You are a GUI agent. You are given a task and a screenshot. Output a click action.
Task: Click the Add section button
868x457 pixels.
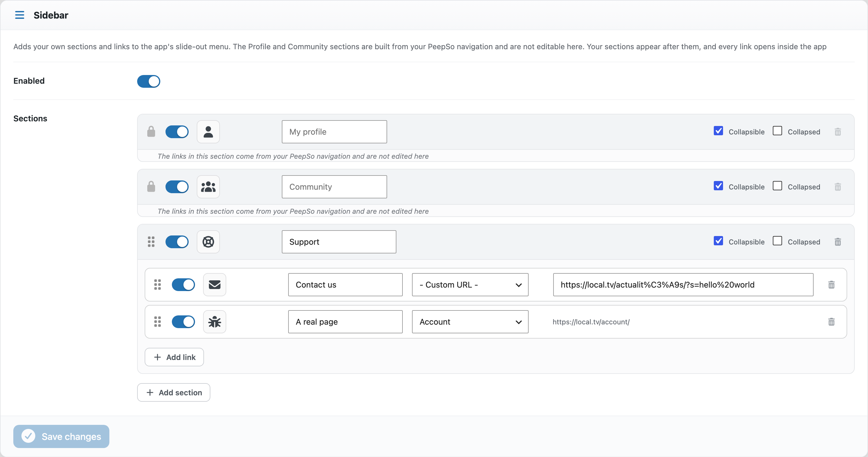pos(174,392)
